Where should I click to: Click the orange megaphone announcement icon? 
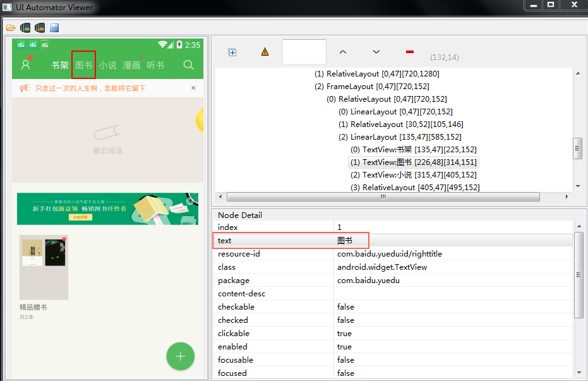click(25, 88)
